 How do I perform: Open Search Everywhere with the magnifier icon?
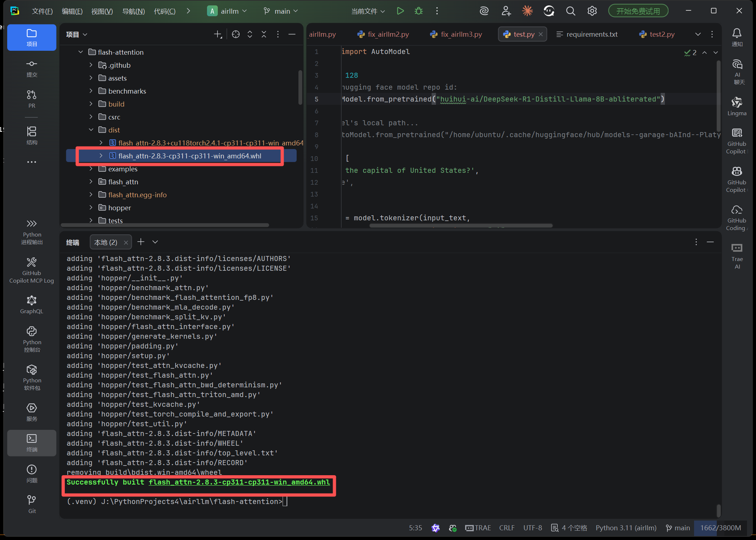click(x=571, y=11)
